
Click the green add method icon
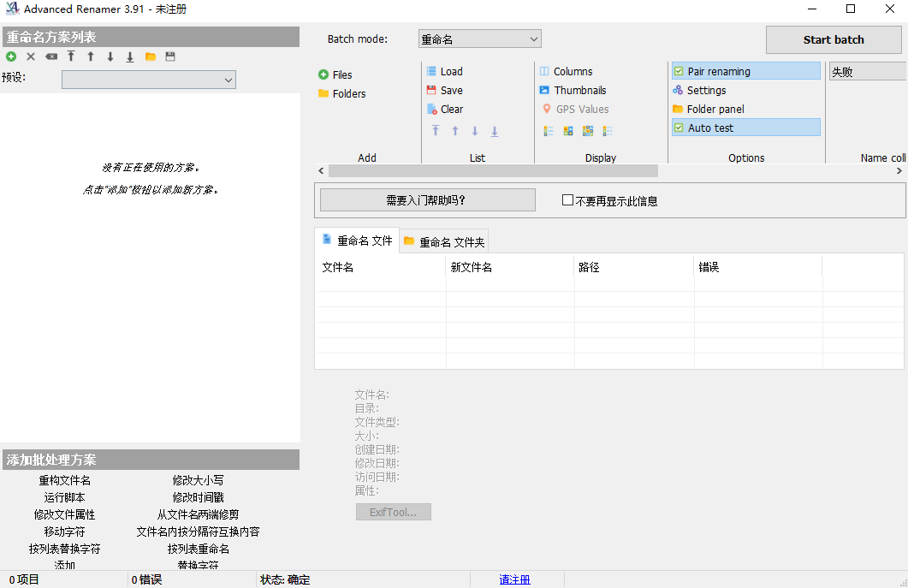point(10,56)
